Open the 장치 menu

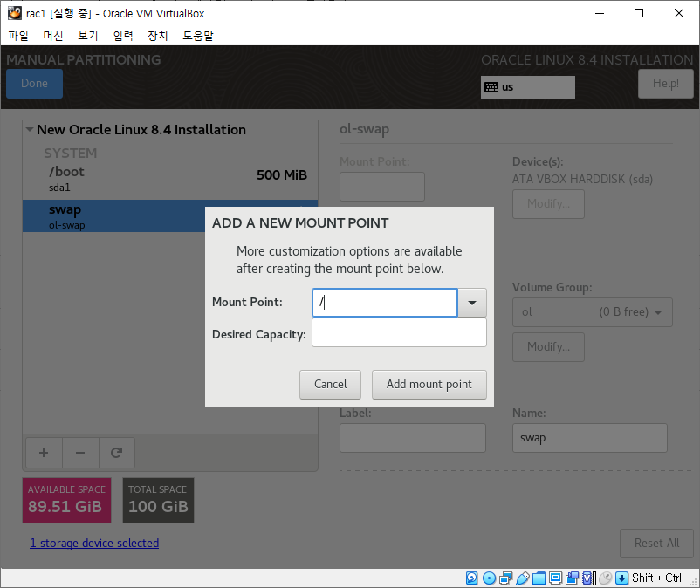[x=158, y=36]
